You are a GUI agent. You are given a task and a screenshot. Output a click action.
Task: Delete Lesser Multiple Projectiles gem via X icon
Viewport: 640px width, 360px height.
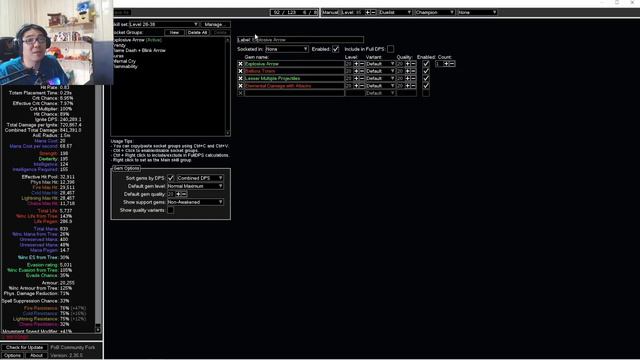240,78
